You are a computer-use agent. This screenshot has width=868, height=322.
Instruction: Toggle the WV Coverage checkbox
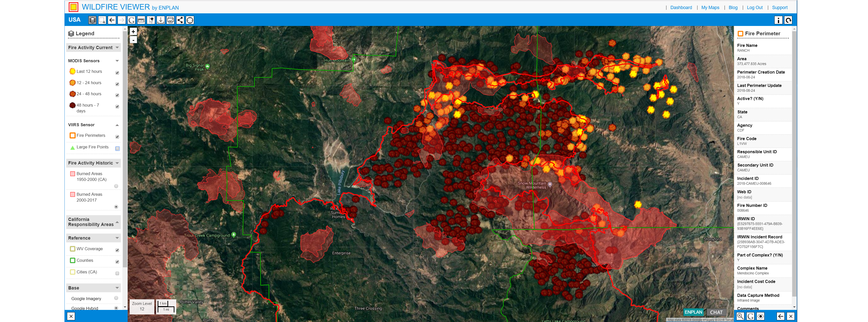point(117,250)
